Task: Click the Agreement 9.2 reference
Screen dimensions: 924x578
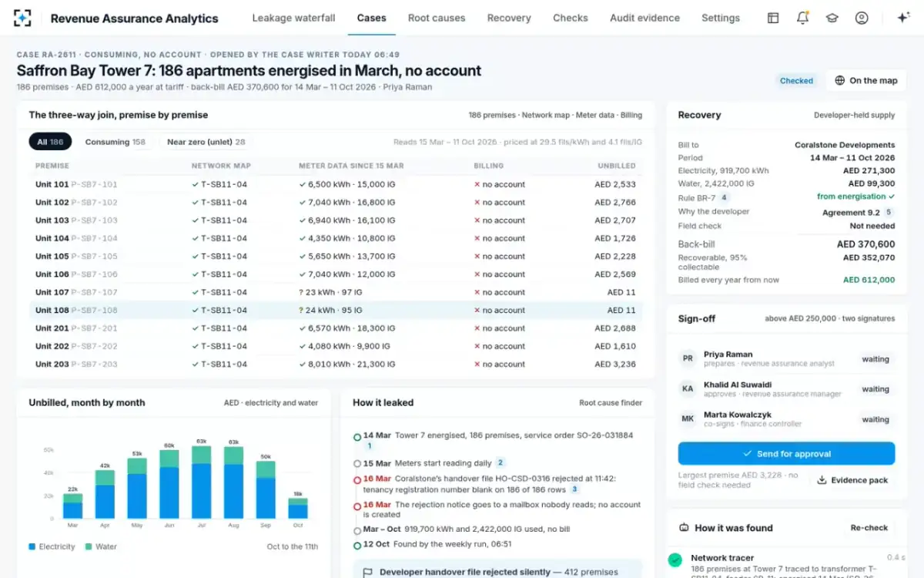Action: pyautogui.click(x=851, y=212)
